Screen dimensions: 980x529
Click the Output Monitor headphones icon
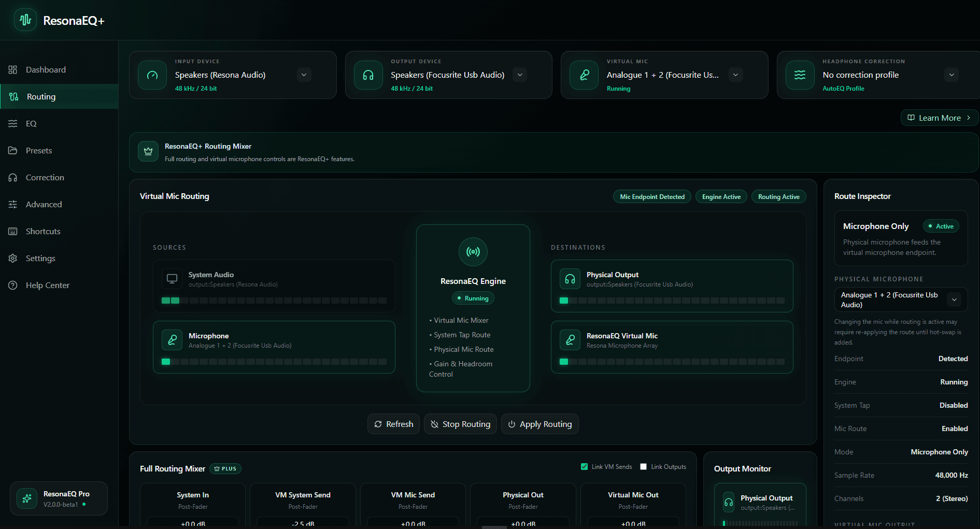729,502
